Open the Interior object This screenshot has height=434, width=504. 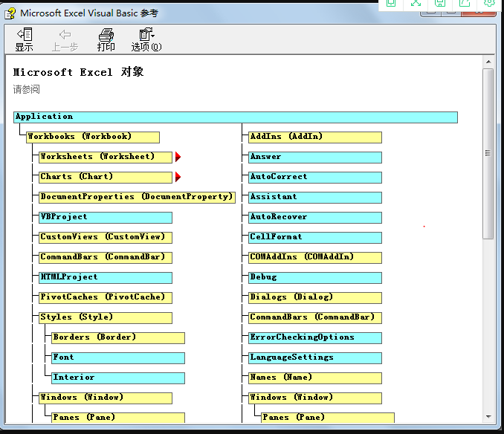(118, 378)
